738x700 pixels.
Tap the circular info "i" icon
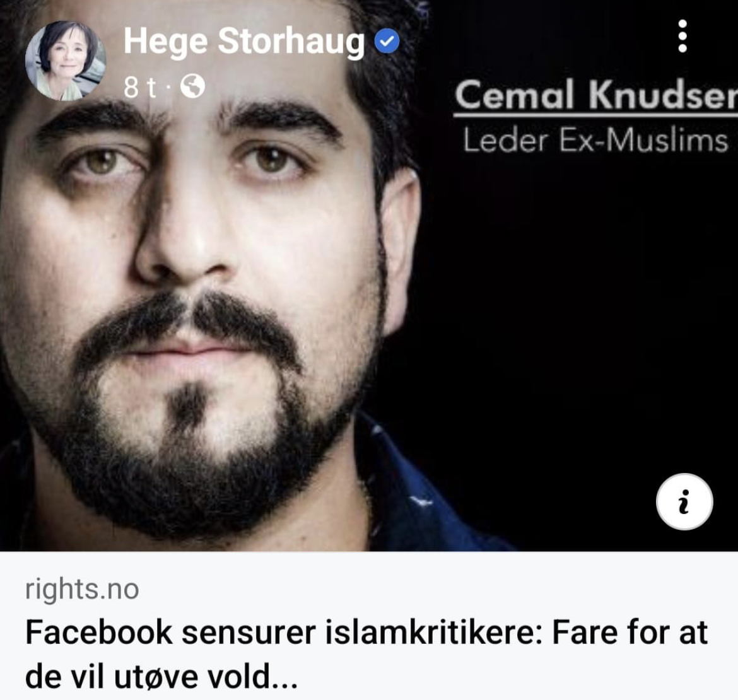tap(684, 501)
